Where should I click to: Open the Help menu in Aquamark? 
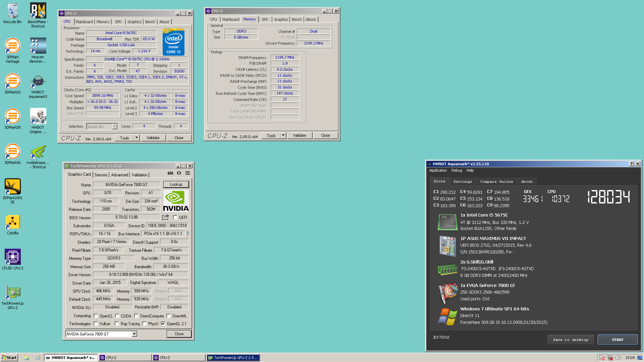(470, 170)
